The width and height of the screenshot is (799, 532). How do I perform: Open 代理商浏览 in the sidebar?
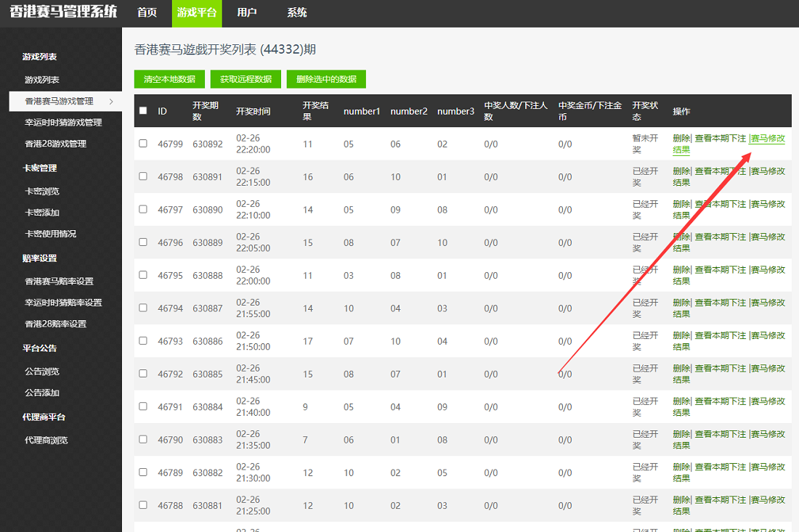pyautogui.click(x=46, y=440)
